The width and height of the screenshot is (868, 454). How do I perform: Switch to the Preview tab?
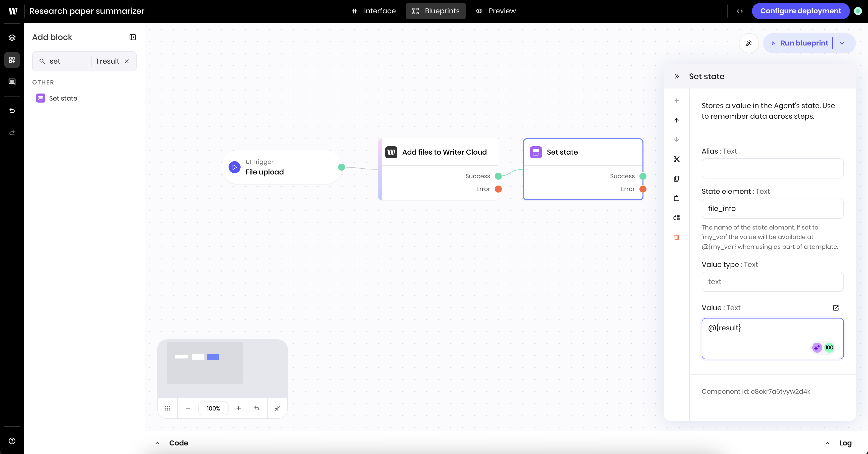pyautogui.click(x=496, y=11)
